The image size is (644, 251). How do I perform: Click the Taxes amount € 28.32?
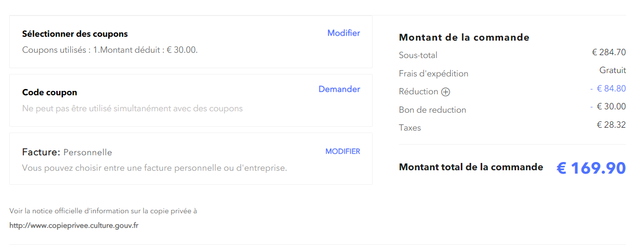(611, 125)
